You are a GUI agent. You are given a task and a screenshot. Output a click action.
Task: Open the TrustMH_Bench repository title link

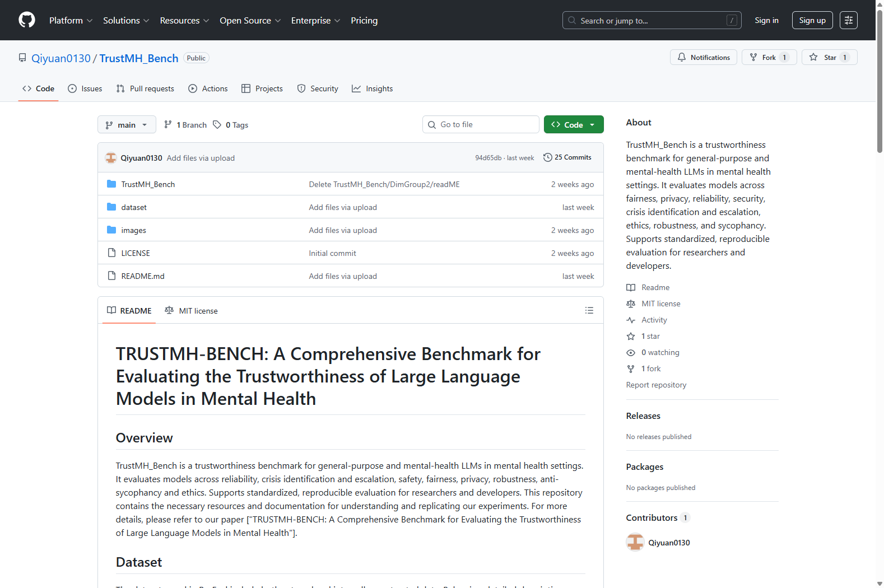[x=139, y=58]
